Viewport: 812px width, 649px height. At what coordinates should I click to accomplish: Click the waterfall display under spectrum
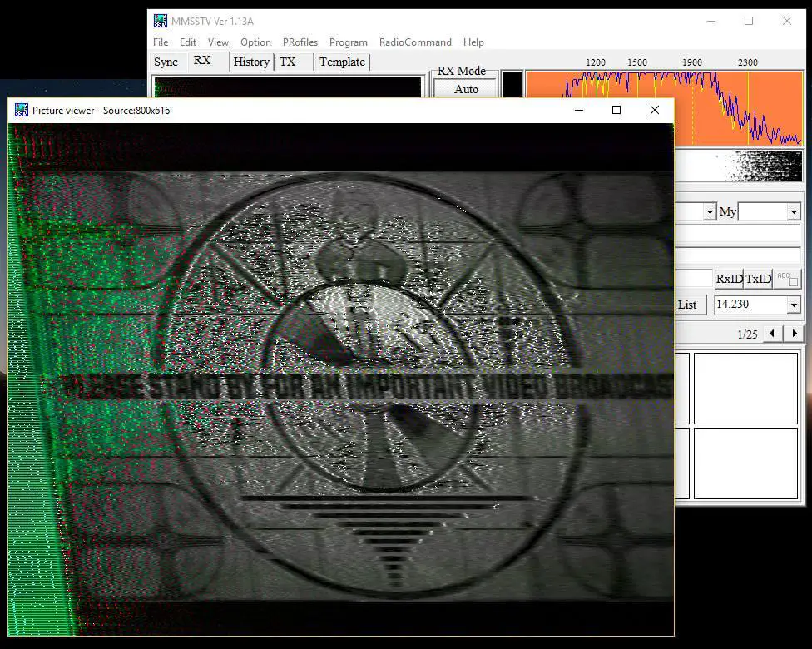739,166
